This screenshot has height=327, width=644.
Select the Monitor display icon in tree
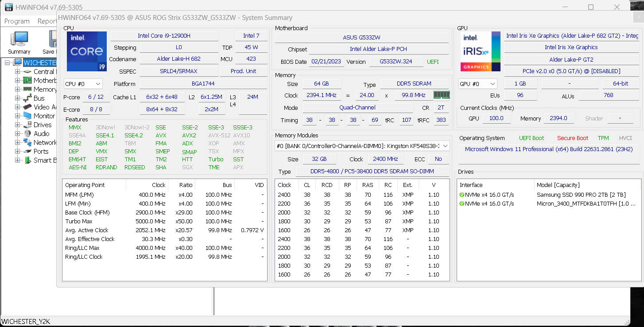27,116
